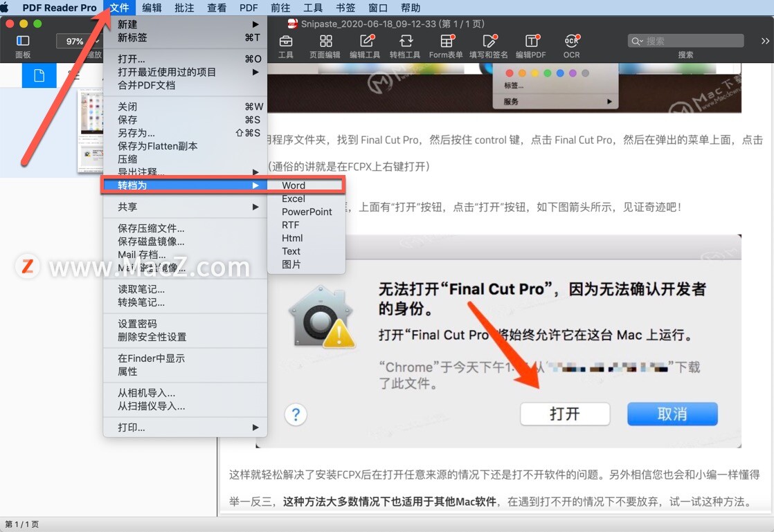774x532 pixels.
Task: Select the 编辑工具 toolbar icon
Action: point(366,41)
